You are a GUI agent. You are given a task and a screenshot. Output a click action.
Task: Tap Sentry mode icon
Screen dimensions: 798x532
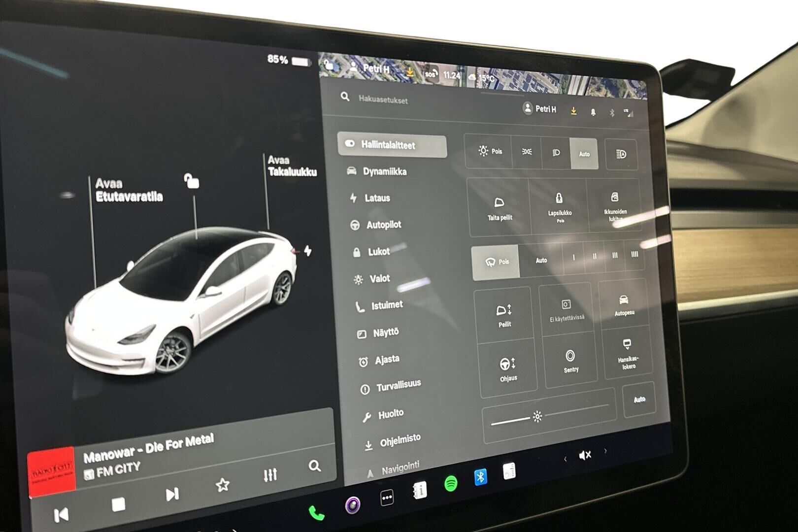pos(570,360)
